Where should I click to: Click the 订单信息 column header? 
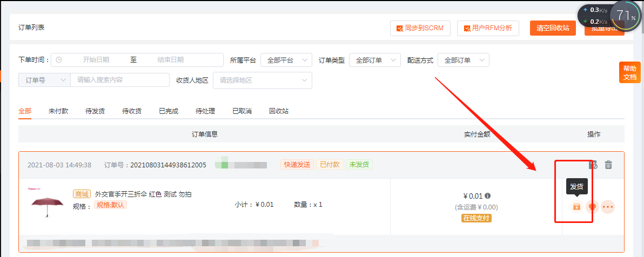click(205, 134)
